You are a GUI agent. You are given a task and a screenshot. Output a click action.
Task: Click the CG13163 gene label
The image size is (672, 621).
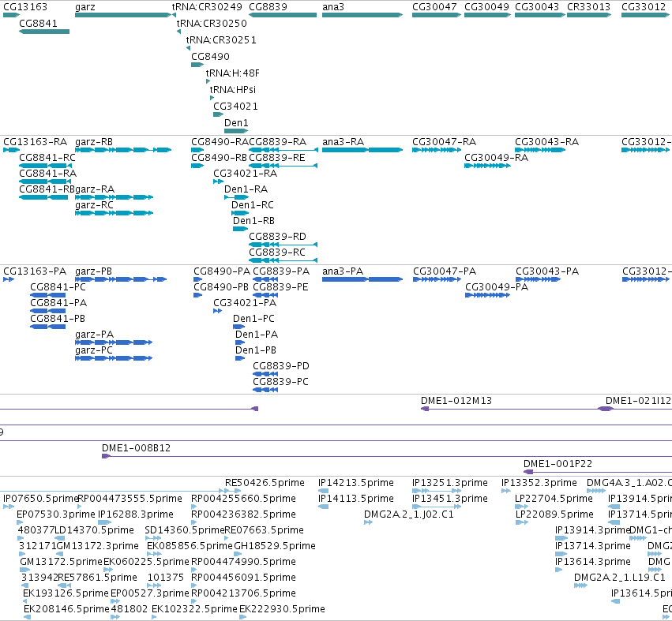click(25, 7)
